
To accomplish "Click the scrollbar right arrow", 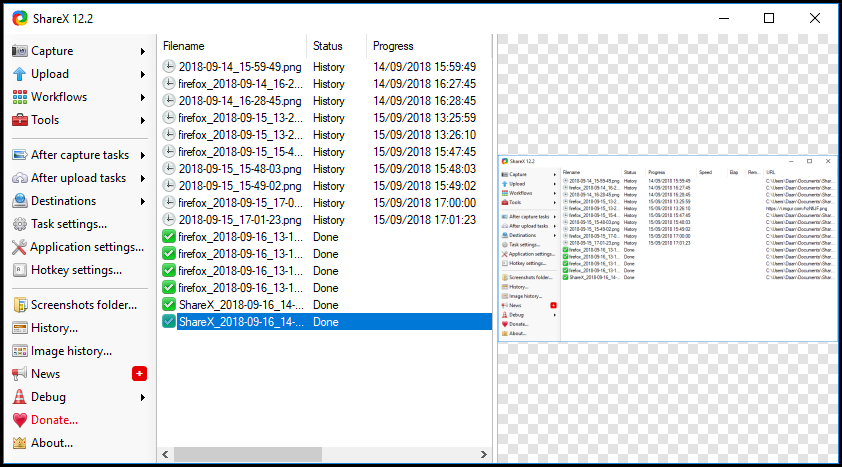I will [483, 454].
